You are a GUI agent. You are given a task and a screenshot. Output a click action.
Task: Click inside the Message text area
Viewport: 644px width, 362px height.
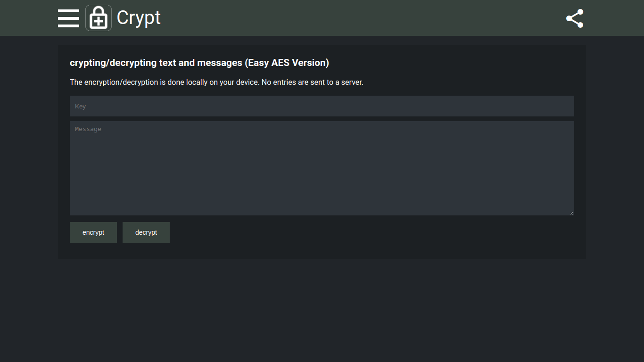(x=322, y=168)
